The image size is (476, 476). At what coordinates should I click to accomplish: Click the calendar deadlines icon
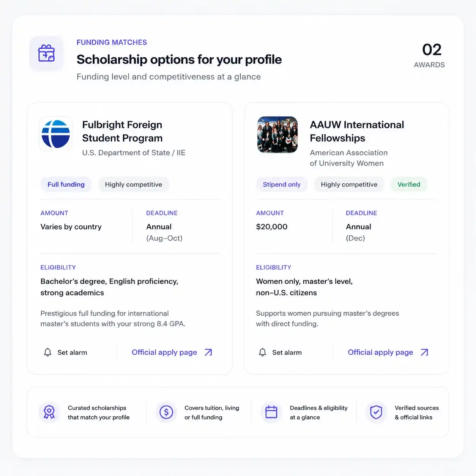[x=271, y=412]
